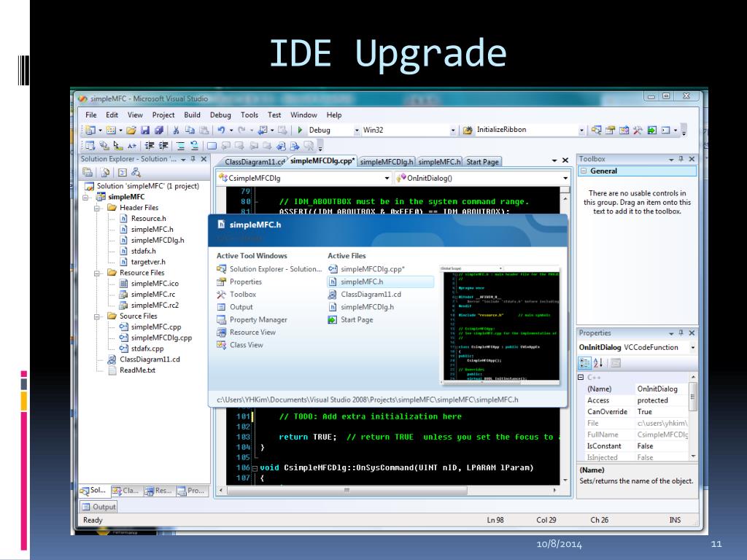Pin the Solution Explorer panel

[193, 159]
